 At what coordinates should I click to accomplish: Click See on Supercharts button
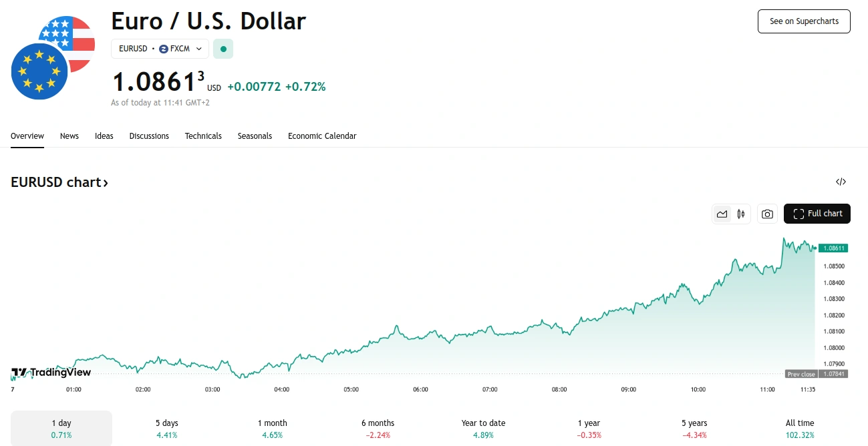[x=804, y=21]
